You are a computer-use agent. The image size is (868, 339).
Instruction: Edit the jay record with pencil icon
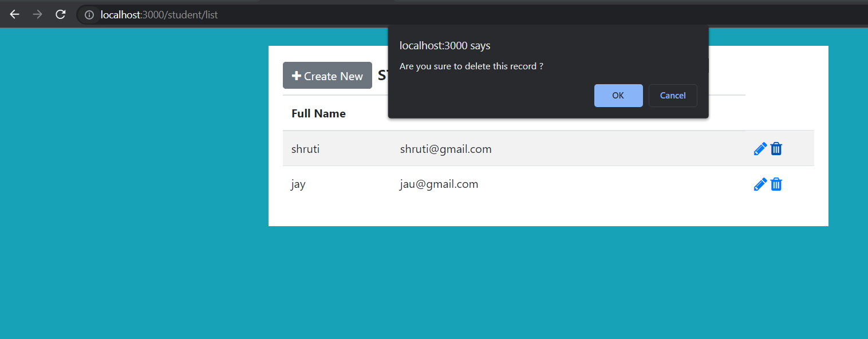[x=760, y=184]
